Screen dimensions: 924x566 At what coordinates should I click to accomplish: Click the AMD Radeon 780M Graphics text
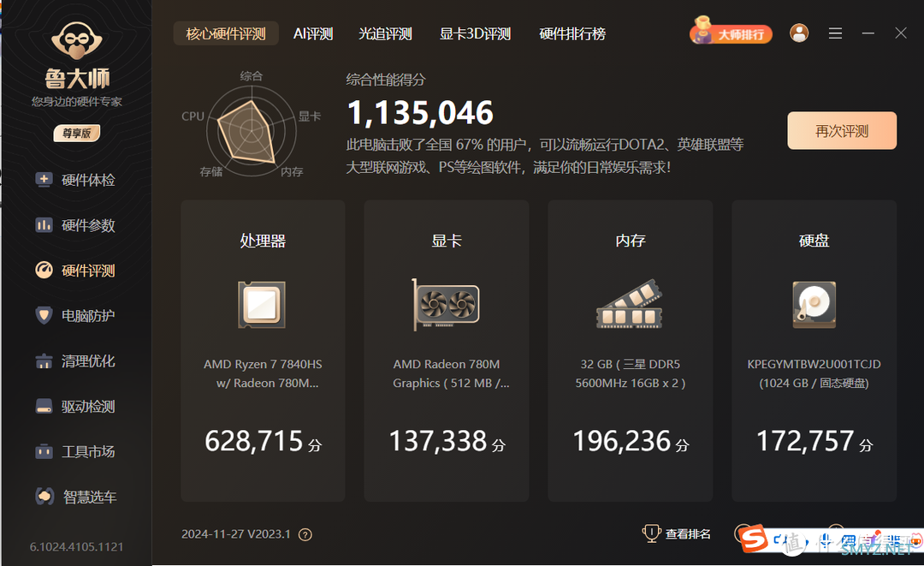[451, 374]
